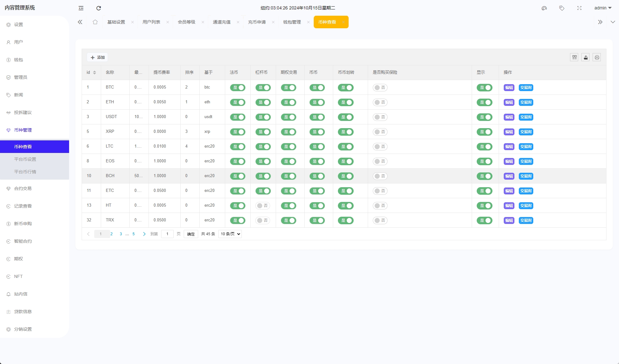Screen dimensions: 619x364
Task: Click the refresh icon in top bar
Action: pos(99,8)
